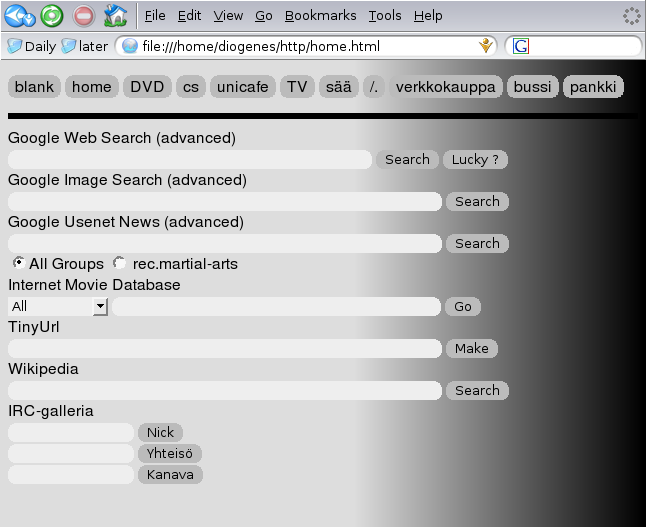Click the blank link button

(34, 87)
